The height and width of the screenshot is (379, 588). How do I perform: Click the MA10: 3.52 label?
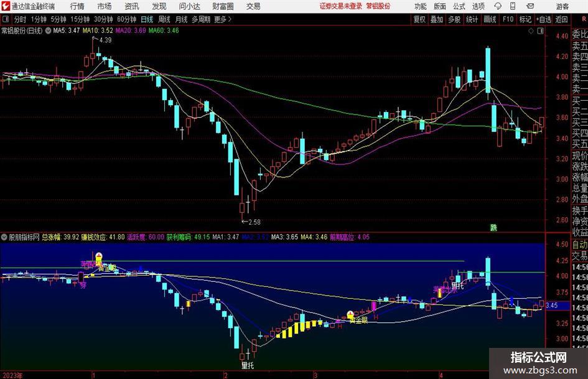[x=98, y=30]
